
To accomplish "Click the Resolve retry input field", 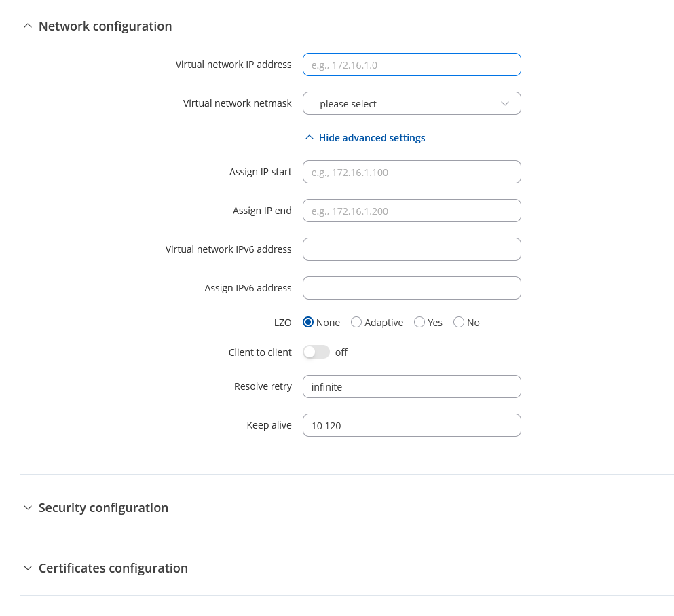I will [x=412, y=386].
